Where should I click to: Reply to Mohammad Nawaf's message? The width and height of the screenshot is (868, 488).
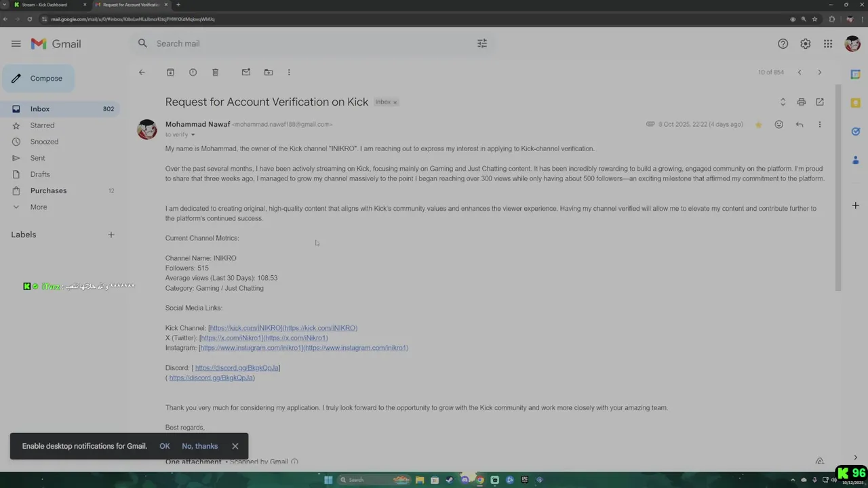point(800,125)
